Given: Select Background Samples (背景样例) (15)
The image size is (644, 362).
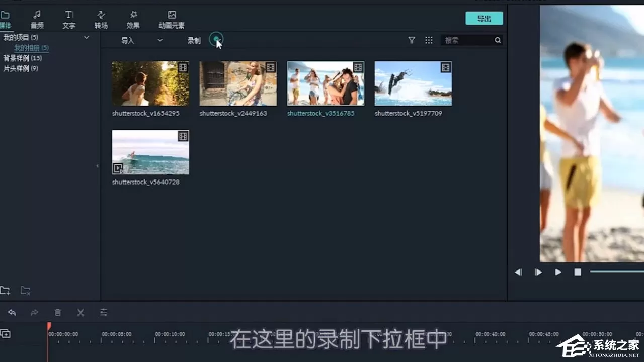Looking at the screenshot, I should coord(23,58).
